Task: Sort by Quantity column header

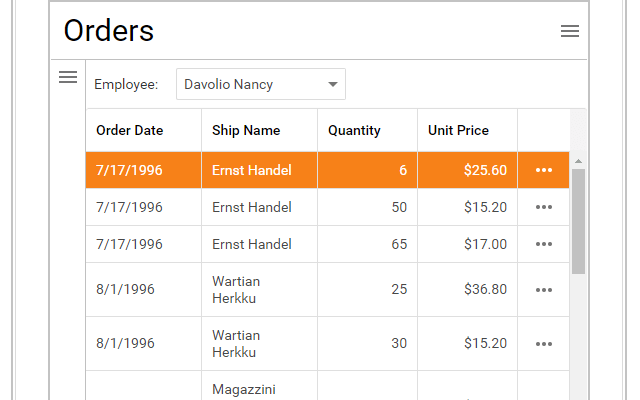Action: point(355,130)
